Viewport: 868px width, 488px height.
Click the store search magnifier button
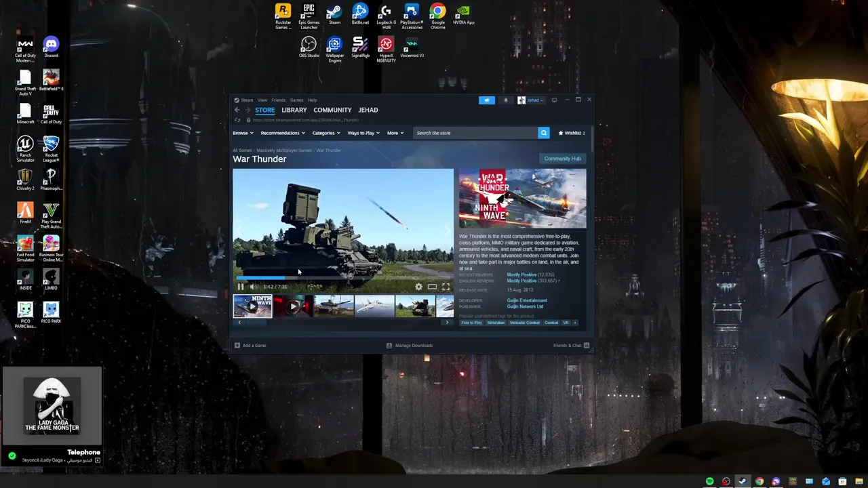point(543,133)
